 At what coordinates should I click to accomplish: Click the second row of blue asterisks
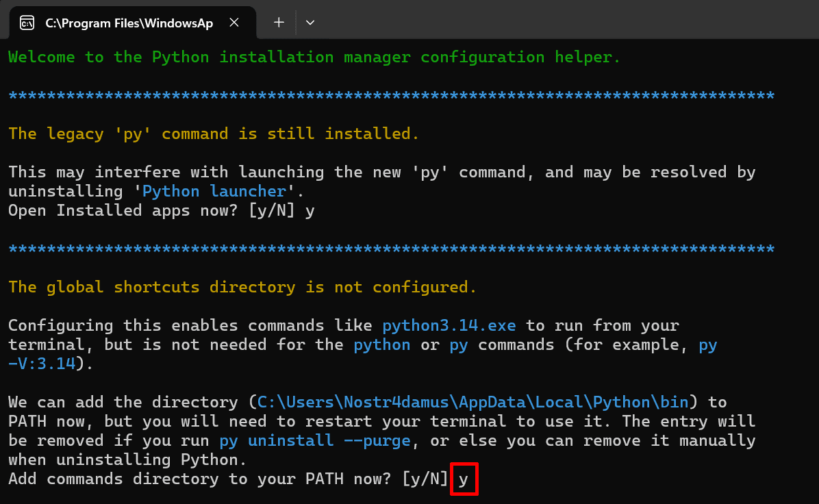tap(391, 249)
